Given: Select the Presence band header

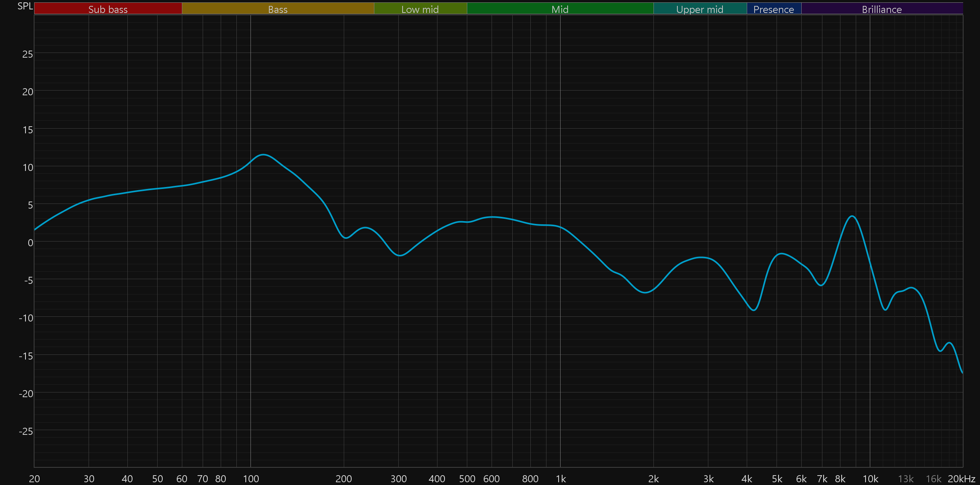Looking at the screenshot, I should [x=773, y=9].
